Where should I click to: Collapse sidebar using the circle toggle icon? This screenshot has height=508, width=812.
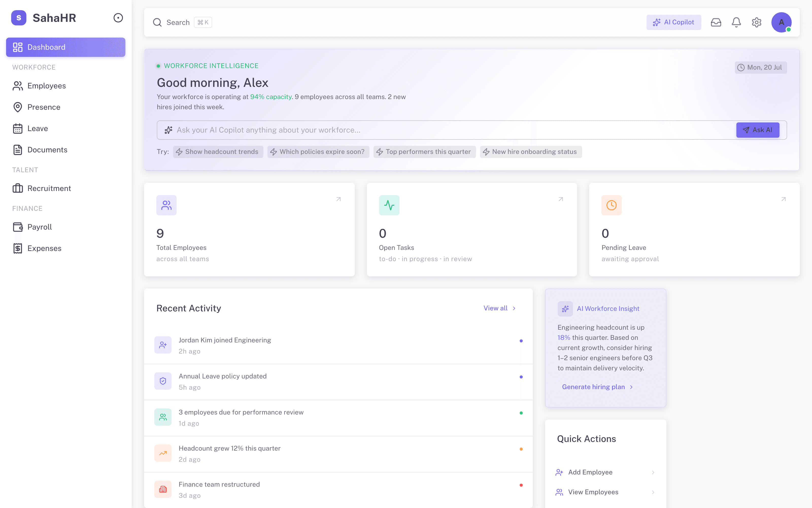(118, 18)
